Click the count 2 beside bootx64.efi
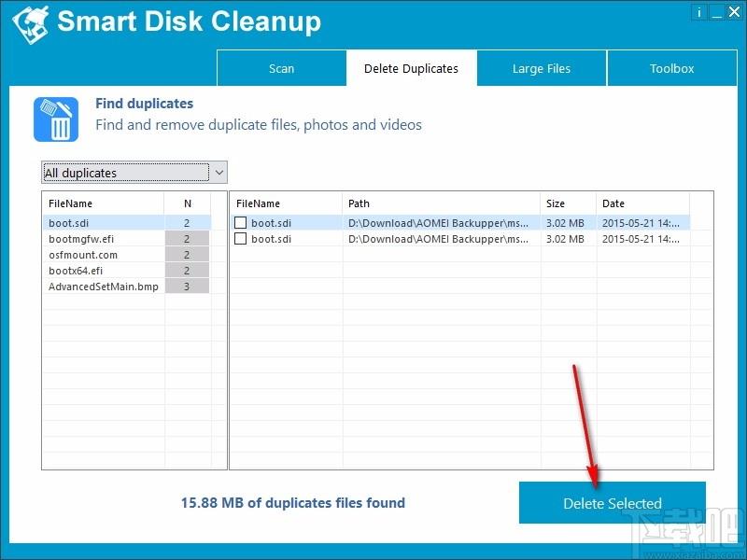The width and height of the screenshot is (747, 560). pyautogui.click(x=187, y=271)
